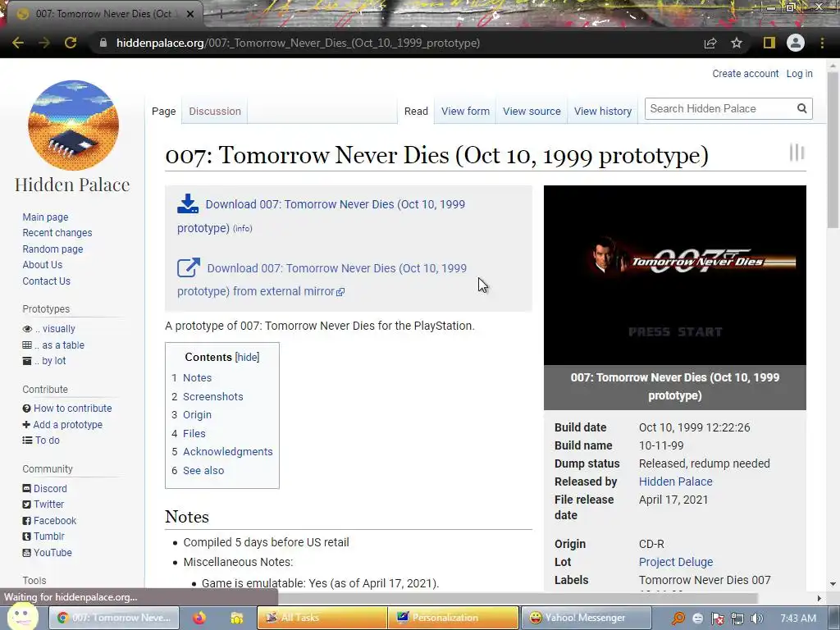Click the external mirror link icon
The width and height of the screenshot is (840, 630).
click(189, 267)
